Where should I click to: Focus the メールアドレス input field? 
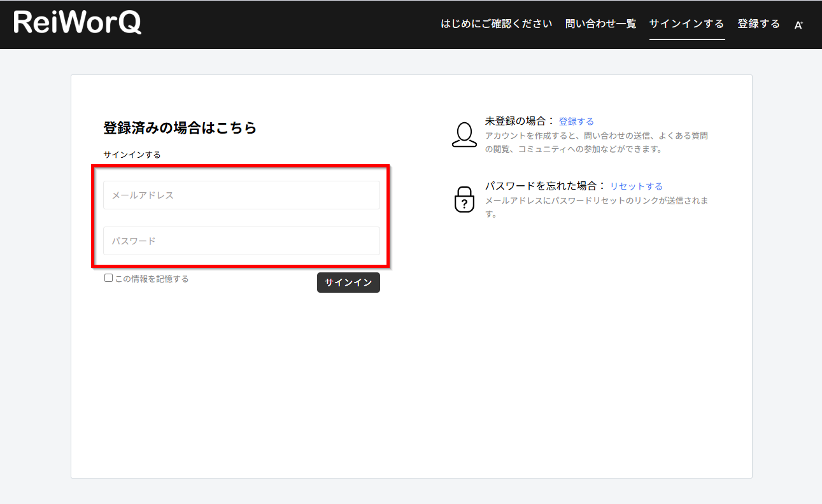pyautogui.click(x=241, y=195)
